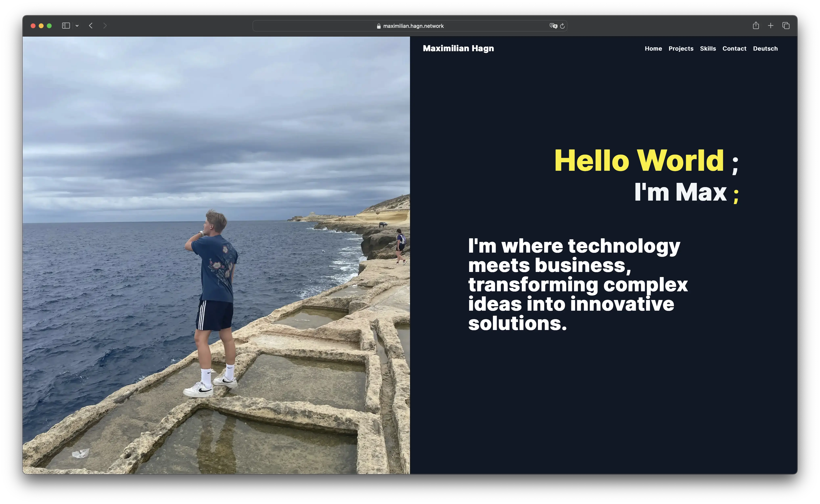The height and width of the screenshot is (504, 820).
Task: Open the sidebar options dropdown chevron
Action: point(77,26)
